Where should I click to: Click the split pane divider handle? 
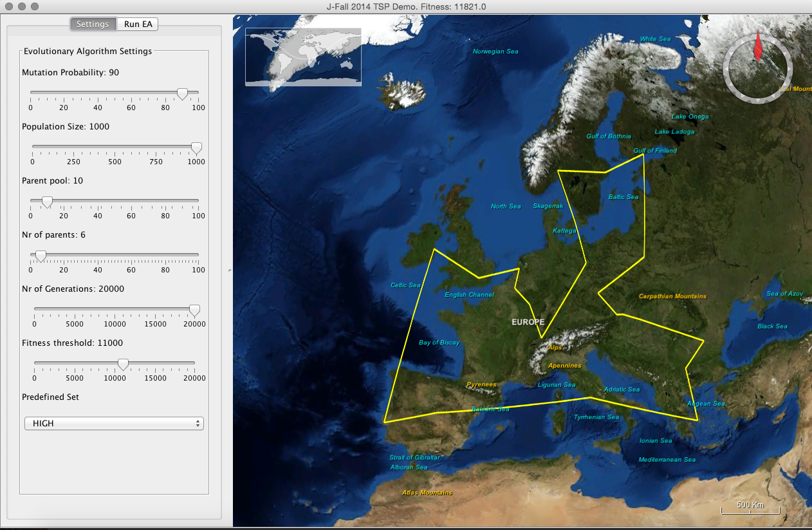pos(230,272)
